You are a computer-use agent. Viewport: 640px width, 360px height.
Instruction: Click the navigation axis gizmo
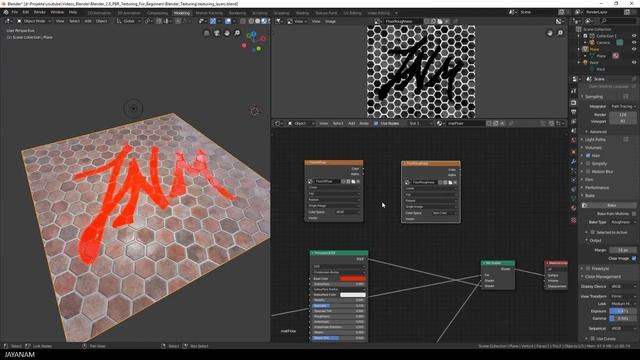coord(254,41)
